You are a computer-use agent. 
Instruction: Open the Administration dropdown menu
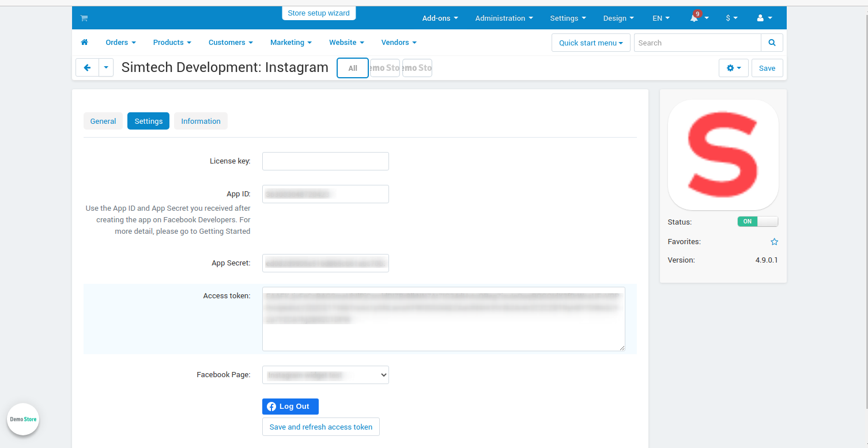point(504,18)
